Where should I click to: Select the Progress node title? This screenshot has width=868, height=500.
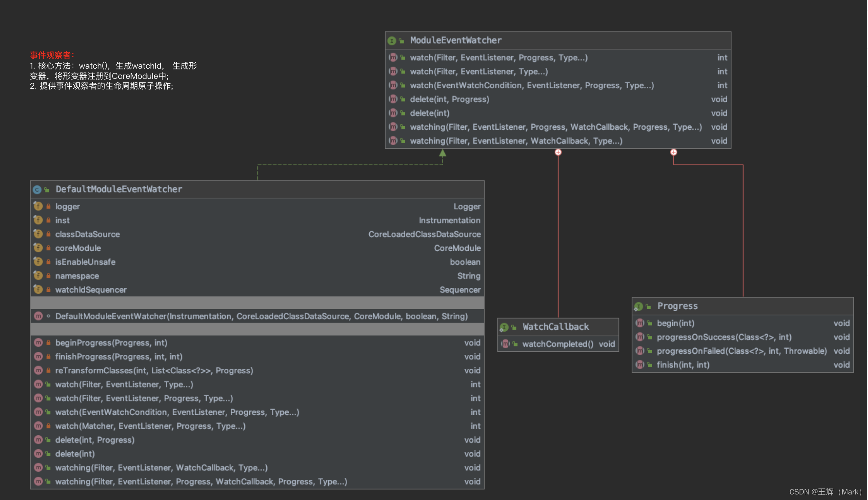[677, 306]
